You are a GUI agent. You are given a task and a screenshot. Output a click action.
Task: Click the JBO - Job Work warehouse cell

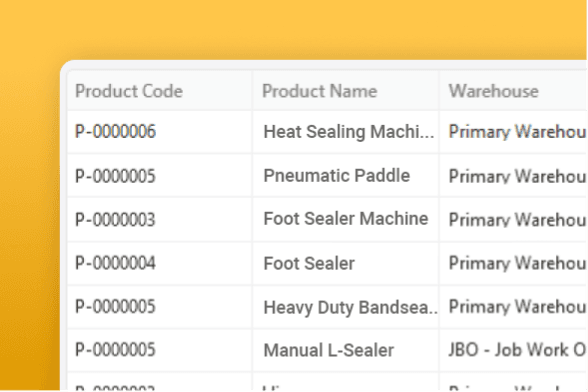[x=518, y=350]
